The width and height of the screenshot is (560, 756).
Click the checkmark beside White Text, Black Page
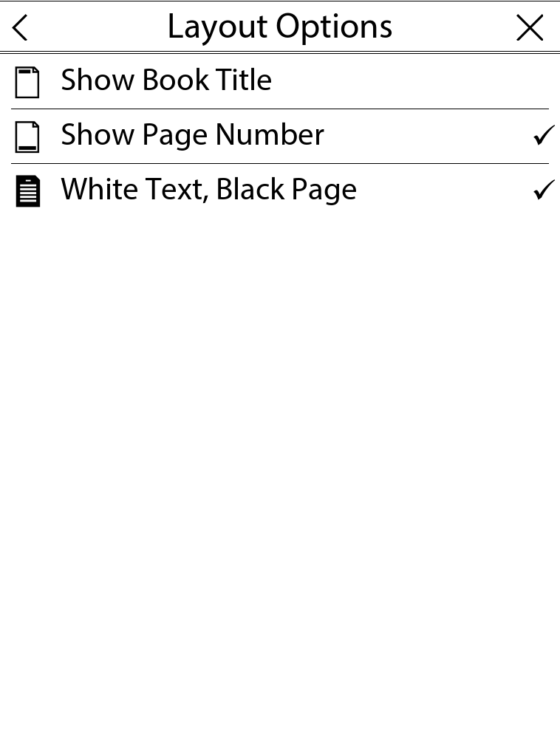point(543,190)
